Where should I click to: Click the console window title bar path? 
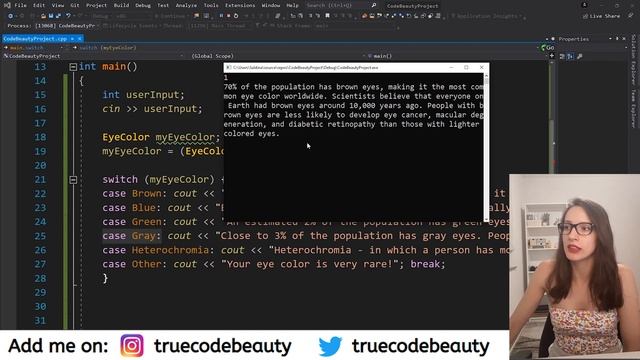coord(306,67)
